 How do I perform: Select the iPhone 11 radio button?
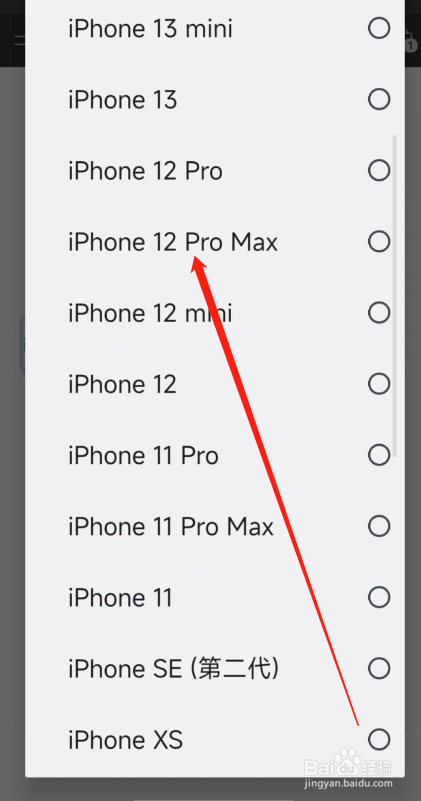click(x=379, y=597)
